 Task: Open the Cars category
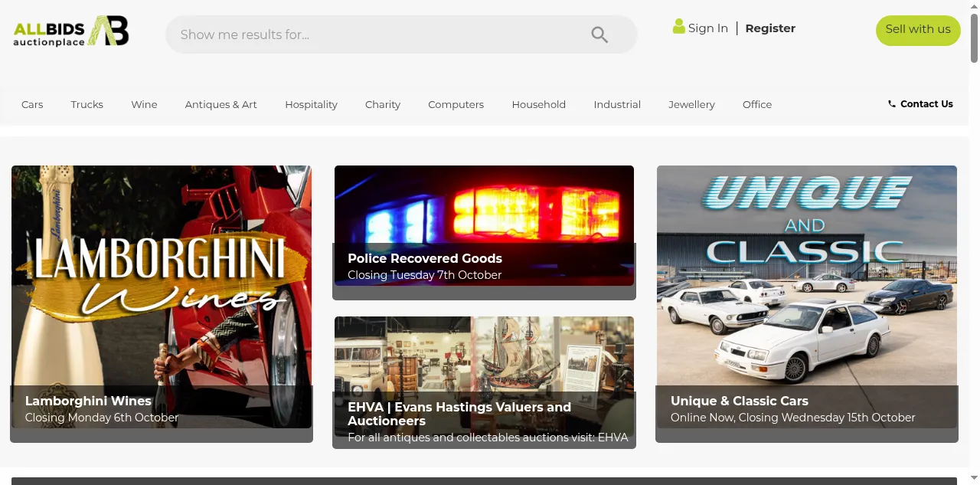tap(32, 104)
